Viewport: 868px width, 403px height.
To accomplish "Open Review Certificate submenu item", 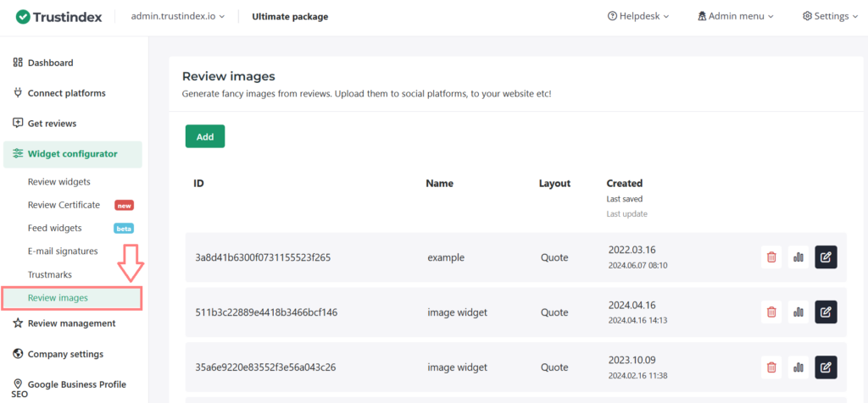I will 64,205.
